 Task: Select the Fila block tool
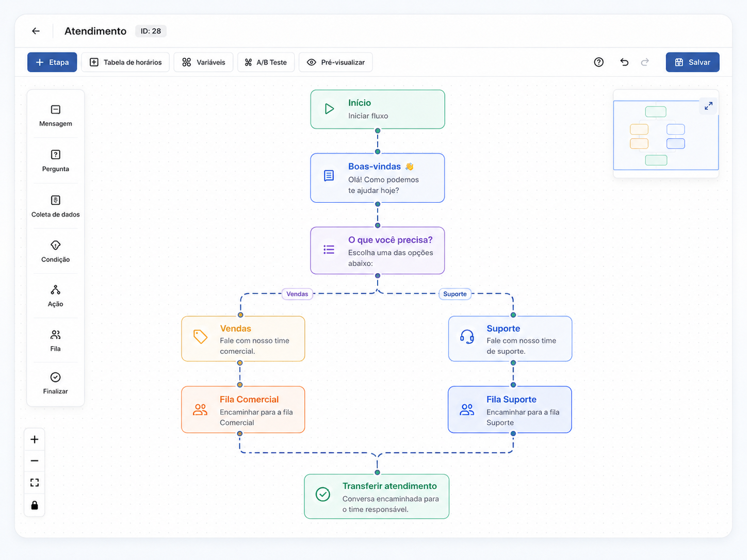56,341
